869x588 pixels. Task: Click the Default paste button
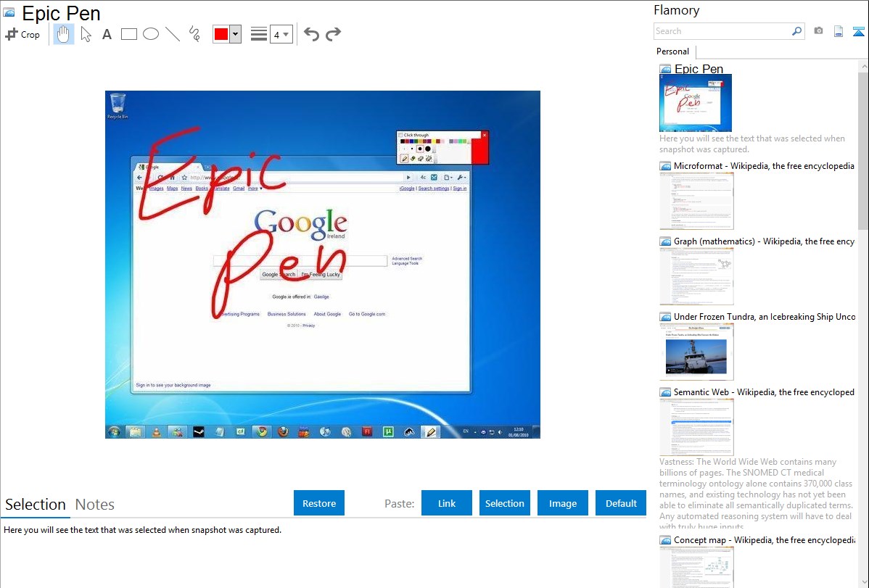coord(621,503)
